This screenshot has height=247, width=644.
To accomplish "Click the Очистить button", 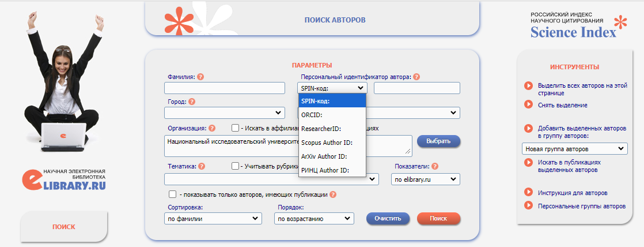I will click(x=388, y=219).
